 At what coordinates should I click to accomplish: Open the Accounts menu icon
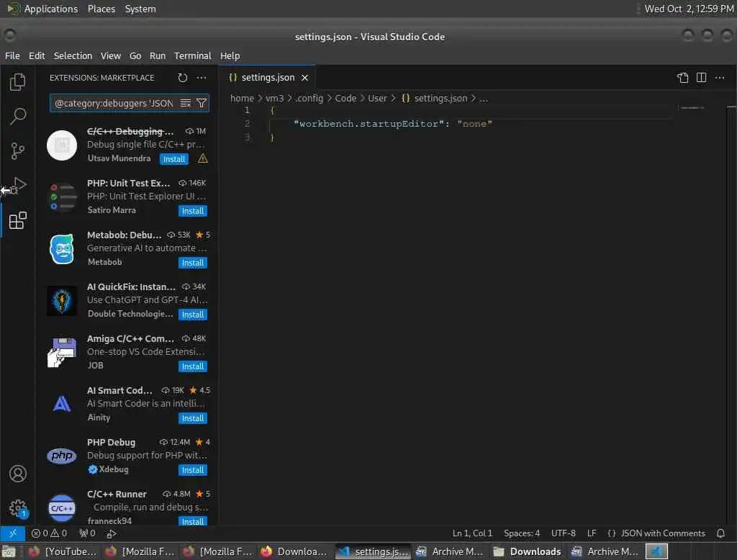tap(18, 474)
